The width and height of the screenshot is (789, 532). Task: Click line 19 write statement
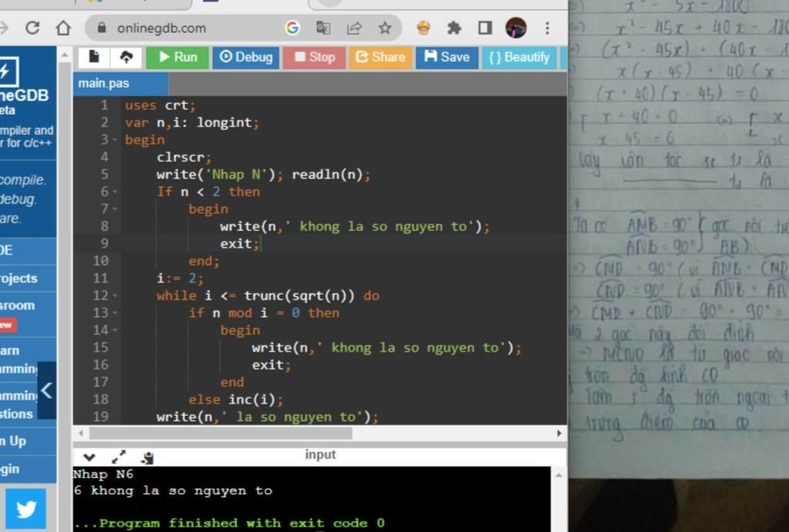click(267, 417)
